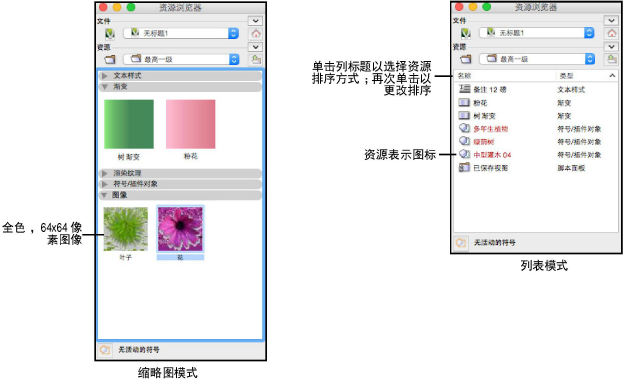Image resolution: width=623 pixels, height=379 pixels.
Task: Select 树渐变 row in list mode
Action: point(536,116)
